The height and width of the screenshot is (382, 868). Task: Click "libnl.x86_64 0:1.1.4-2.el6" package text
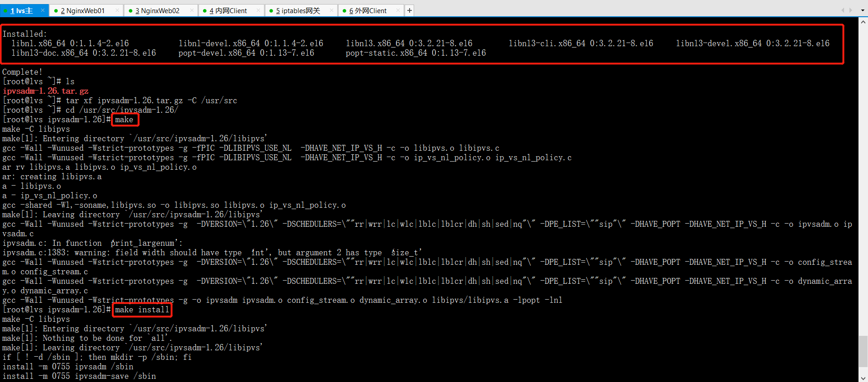(70, 43)
